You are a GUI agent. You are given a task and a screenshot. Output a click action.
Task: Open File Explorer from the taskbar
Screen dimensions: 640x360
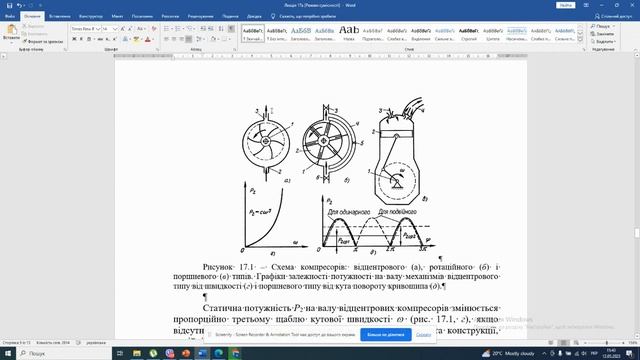[x=137, y=353]
